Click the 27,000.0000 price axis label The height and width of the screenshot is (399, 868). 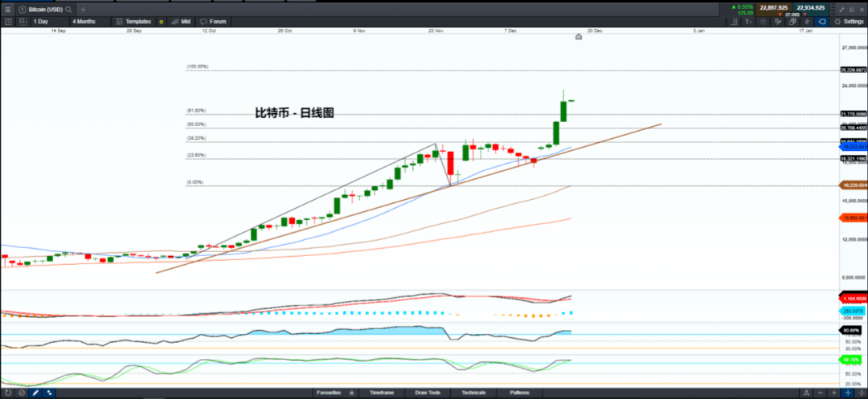tap(854, 48)
